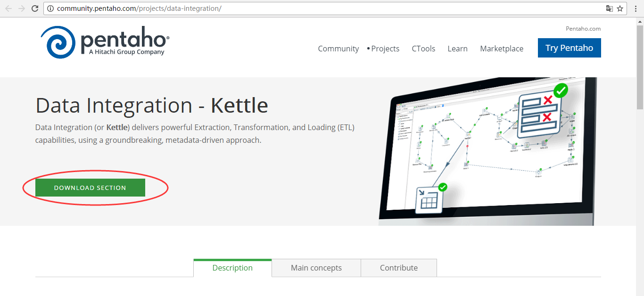Open the Chrome menu at top right
The width and height of the screenshot is (644, 296).
coord(636,8)
